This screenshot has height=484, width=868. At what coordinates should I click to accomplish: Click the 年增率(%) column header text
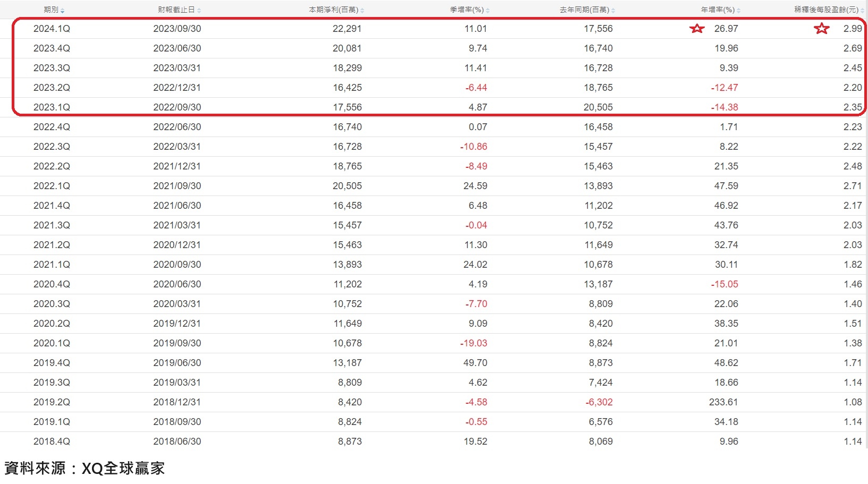[718, 10]
